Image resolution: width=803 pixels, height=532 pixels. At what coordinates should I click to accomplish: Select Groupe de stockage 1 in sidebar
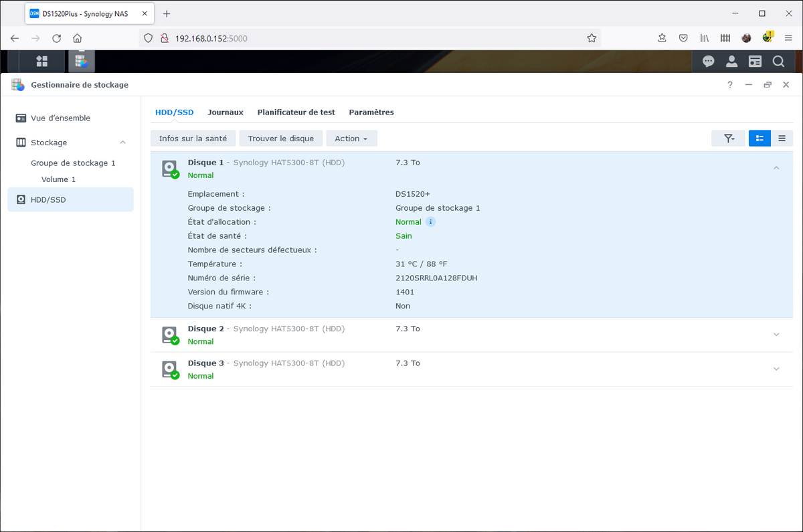click(73, 163)
